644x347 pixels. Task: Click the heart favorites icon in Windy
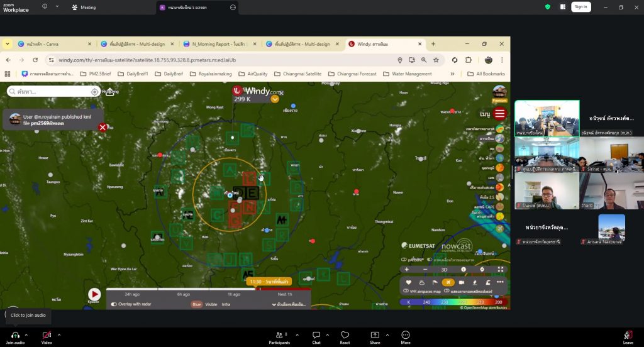pos(408,282)
